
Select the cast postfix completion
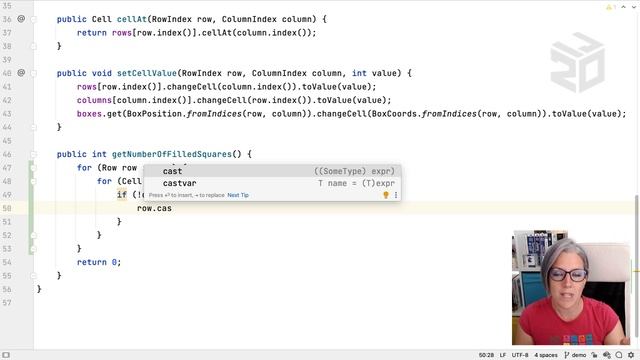[272, 171]
